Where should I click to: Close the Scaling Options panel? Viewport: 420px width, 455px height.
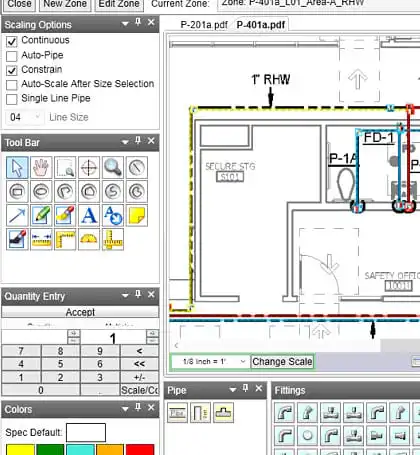(x=151, y=22)
